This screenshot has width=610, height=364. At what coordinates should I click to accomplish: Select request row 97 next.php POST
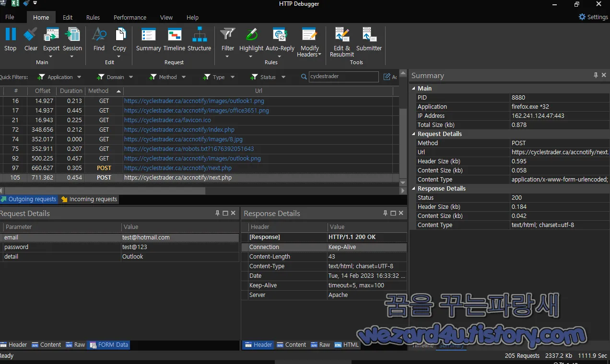(x=199, y=168)
